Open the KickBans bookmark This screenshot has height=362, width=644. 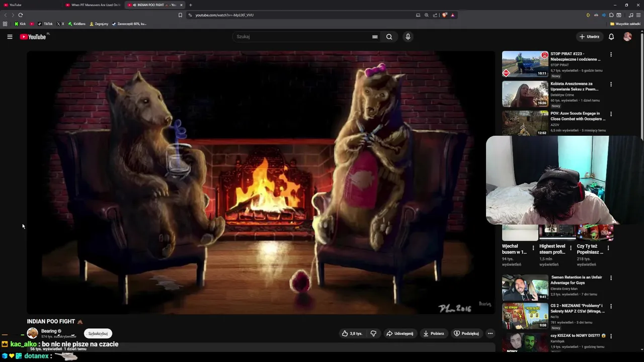tap(76, 24)
